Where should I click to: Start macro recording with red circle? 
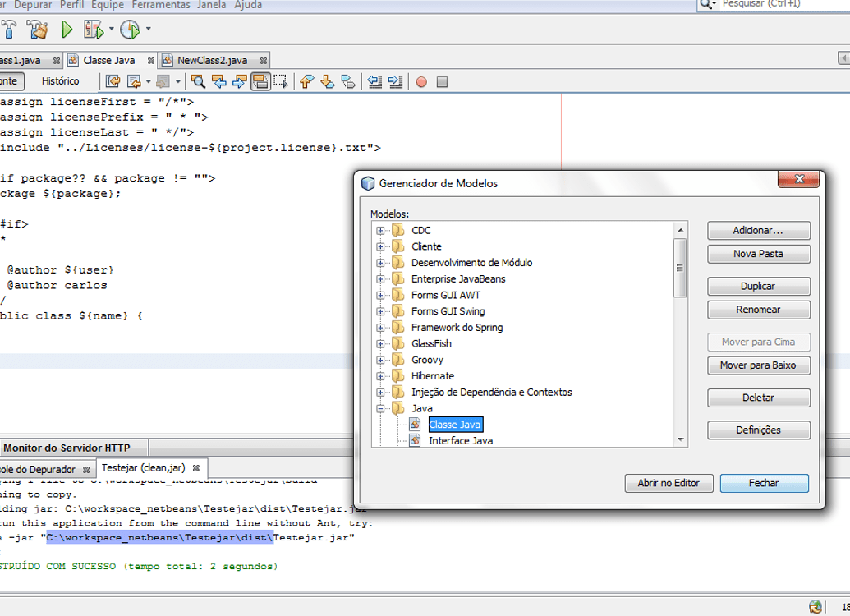[x=421, y=82]
